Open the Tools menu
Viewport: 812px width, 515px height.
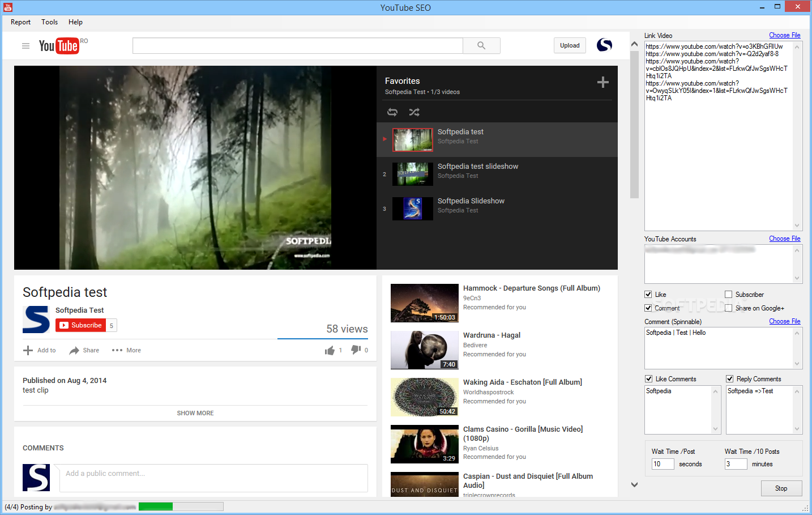click(49, 22)
